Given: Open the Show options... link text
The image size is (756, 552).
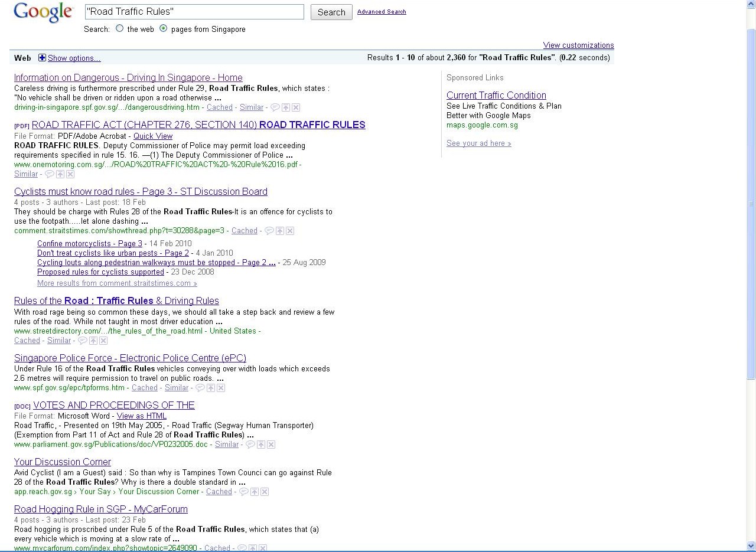Looking at the screenshot, I should [x=74, y=58].
